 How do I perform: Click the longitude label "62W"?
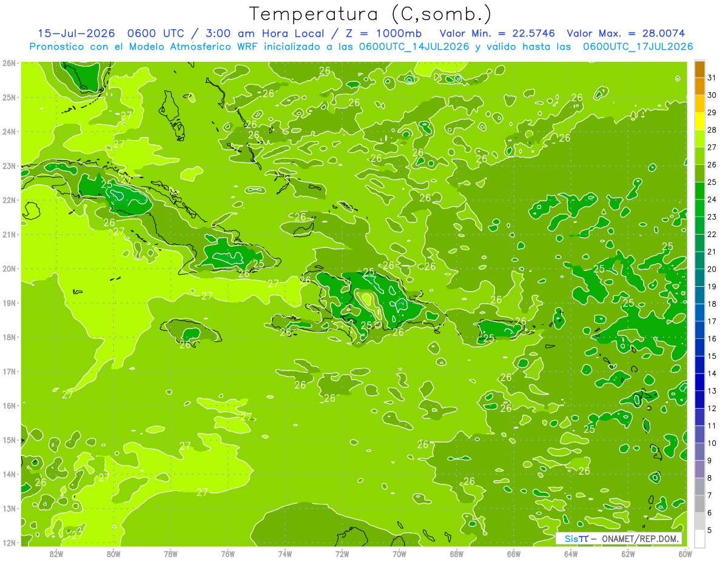click(x=628, y=554)
